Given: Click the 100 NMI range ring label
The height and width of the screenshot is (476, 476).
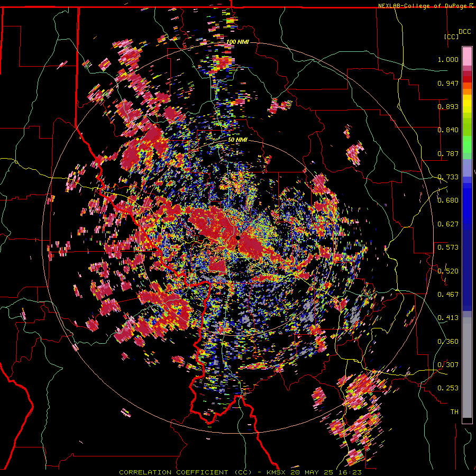Looking at the screenshot, I should point(237,42).
